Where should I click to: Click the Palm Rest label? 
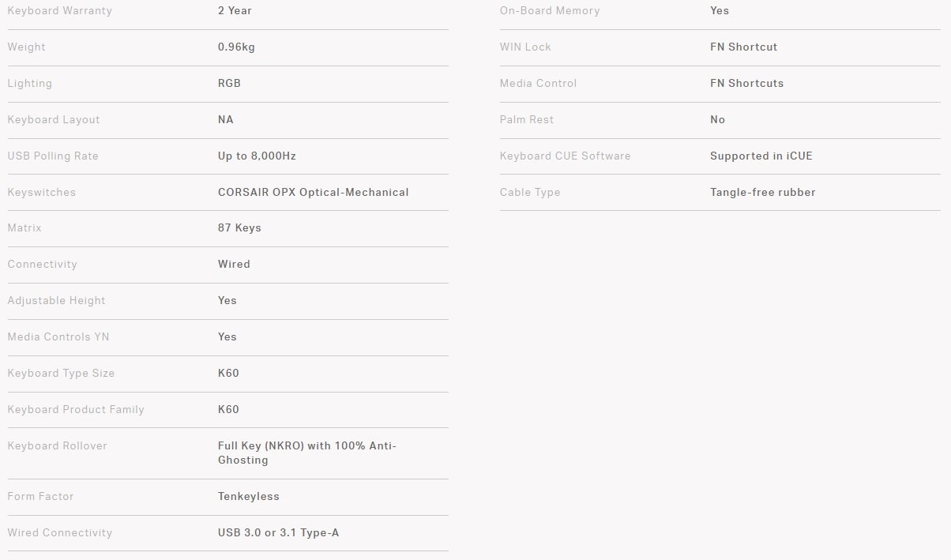(x=527, y=120)
